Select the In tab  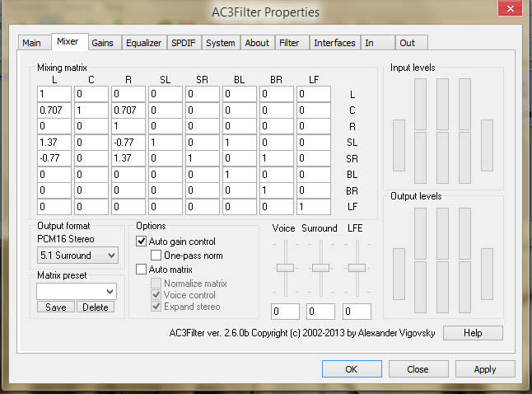click(378, 43)
